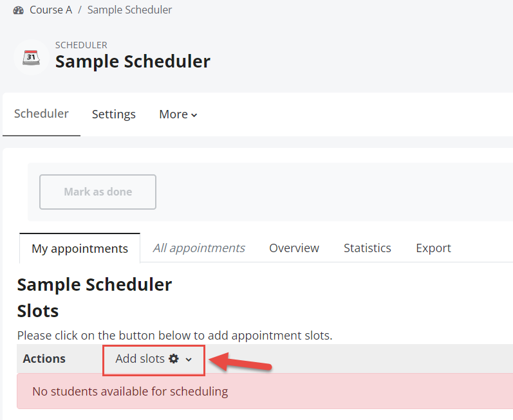Click the Mark as done button
This screenshot has height=420, width=513.
click(x=98, y=192)
